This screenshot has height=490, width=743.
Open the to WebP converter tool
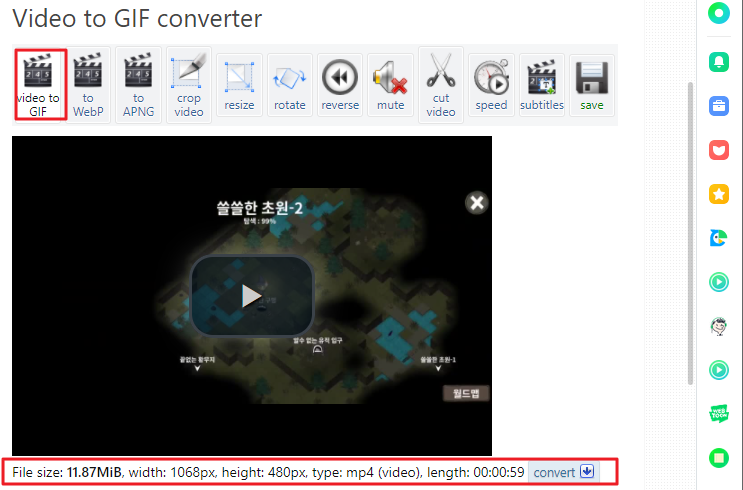coord(88,85)
